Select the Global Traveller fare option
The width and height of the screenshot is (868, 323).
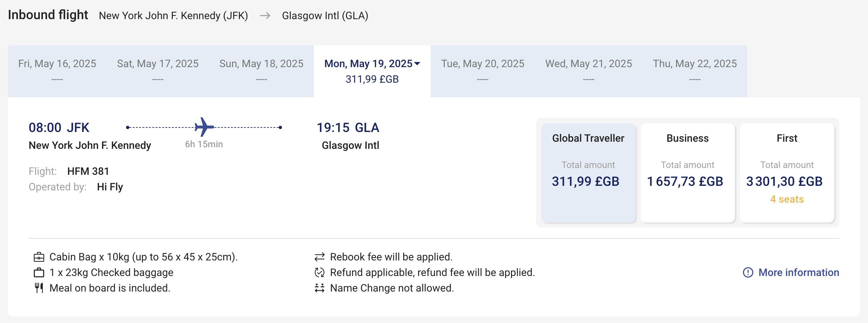click(x=588, y=173)
